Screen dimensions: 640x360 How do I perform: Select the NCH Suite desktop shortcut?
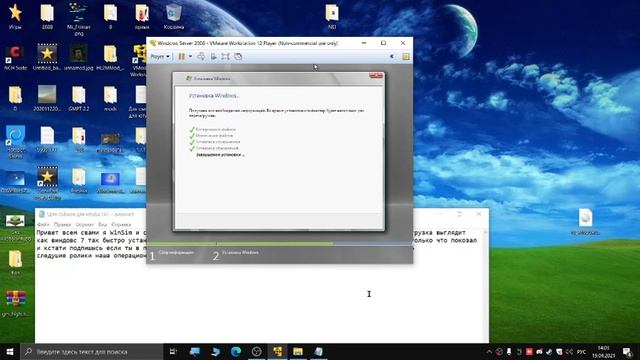pyautogui.click(x=15, y=58)
